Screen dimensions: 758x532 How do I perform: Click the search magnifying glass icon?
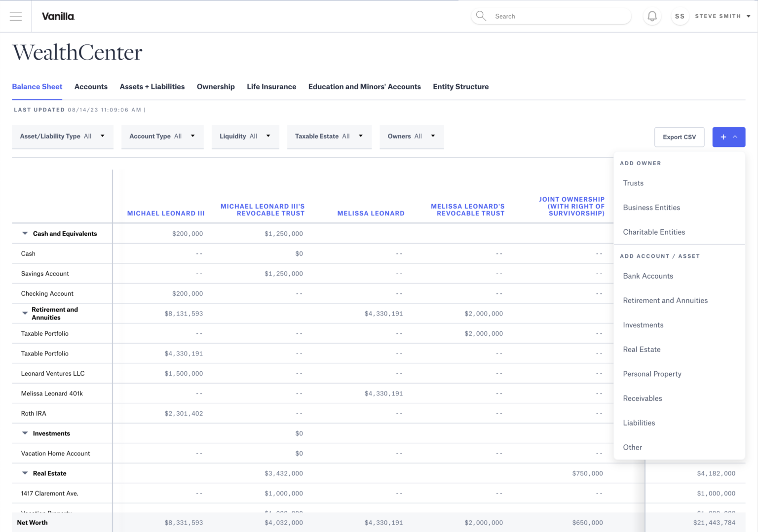pyautogui.click(x=481, y=16)
